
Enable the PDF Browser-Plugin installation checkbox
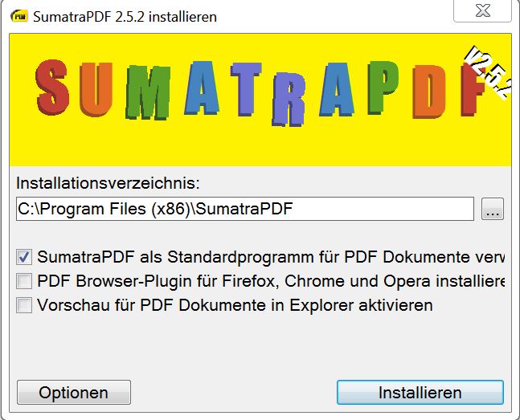coord(24,282)
